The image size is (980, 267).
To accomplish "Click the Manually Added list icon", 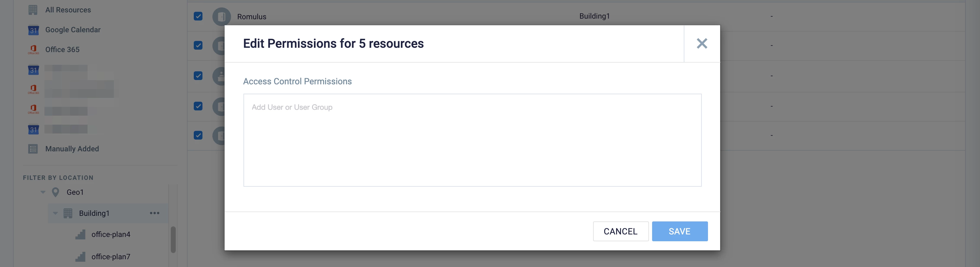I will point(33,149).
